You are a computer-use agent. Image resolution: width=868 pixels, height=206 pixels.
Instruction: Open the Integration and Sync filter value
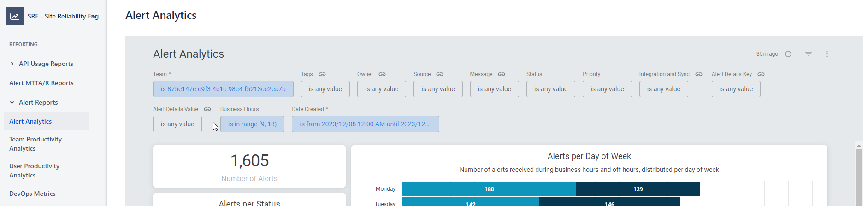(664, 89)
